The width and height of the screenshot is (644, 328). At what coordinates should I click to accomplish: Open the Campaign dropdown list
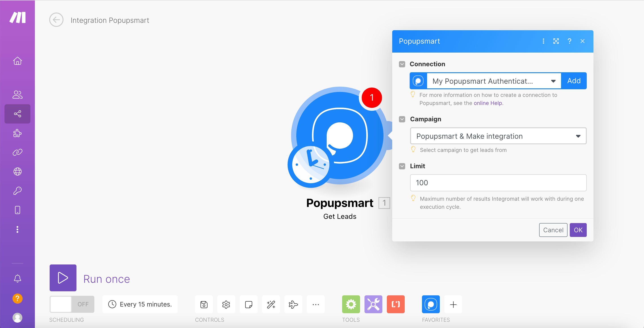pos(498,136)
